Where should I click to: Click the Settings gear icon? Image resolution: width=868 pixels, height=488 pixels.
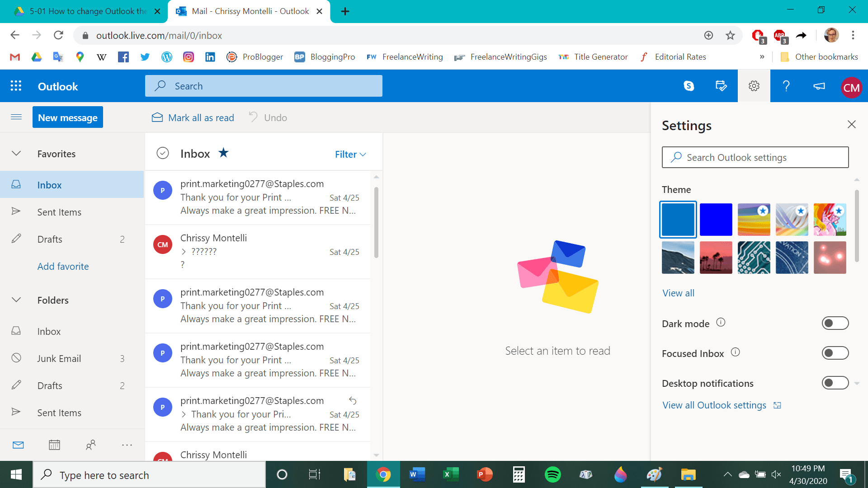[754, 86]
